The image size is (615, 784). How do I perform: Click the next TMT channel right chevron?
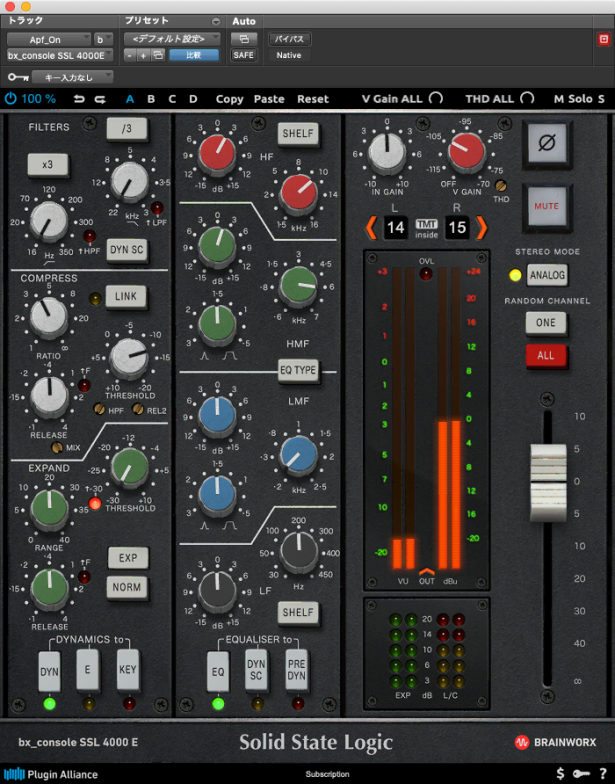(482, 228)
